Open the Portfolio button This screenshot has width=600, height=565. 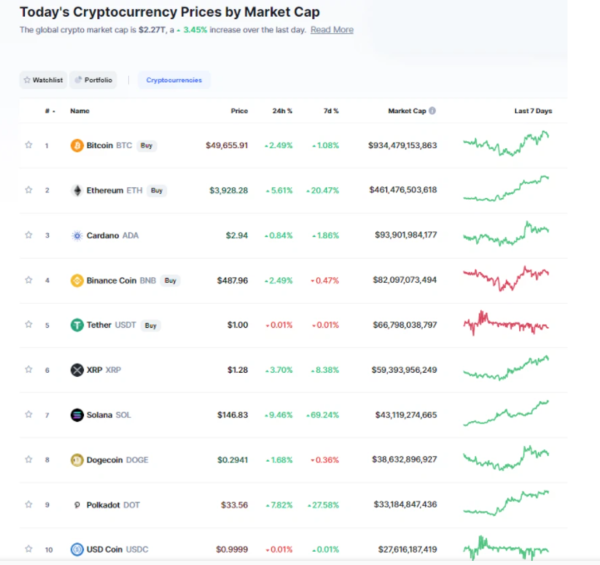(x=93, y=80)
